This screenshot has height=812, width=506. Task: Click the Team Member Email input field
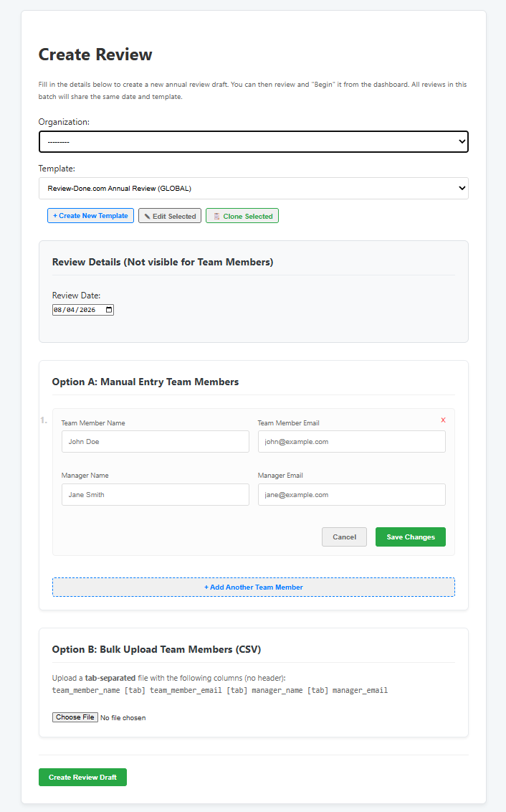point(352,442)
